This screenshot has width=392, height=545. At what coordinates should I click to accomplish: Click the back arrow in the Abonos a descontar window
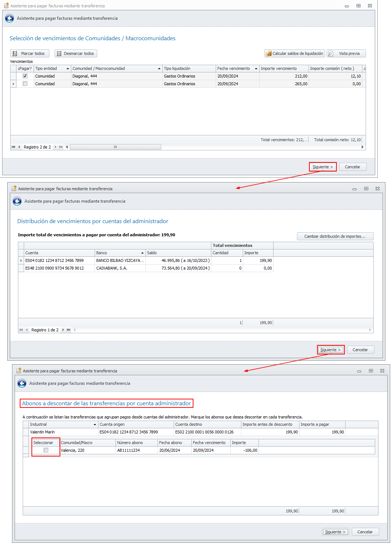click(22, 383)
